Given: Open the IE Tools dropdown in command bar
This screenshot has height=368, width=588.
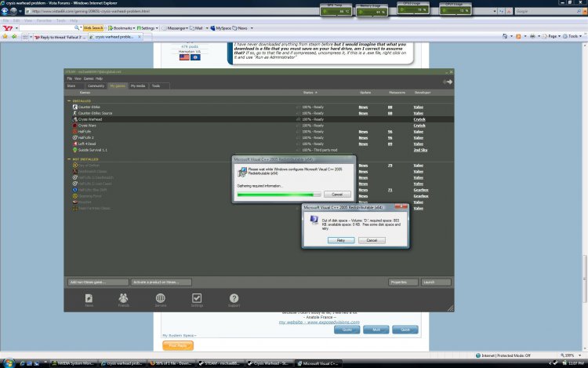Looking at the screenshot, I should (572, 36).
